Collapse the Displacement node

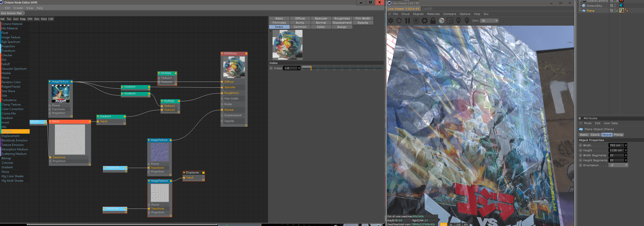coord(184,173)
